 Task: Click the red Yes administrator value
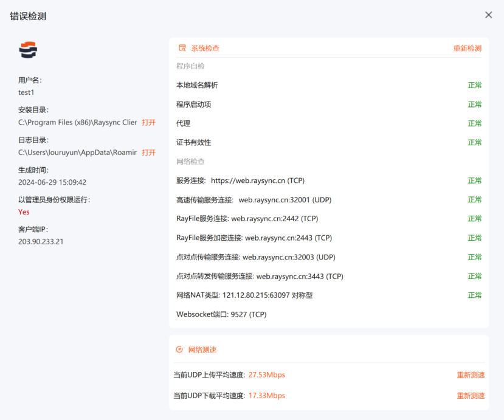click(24, 212)
